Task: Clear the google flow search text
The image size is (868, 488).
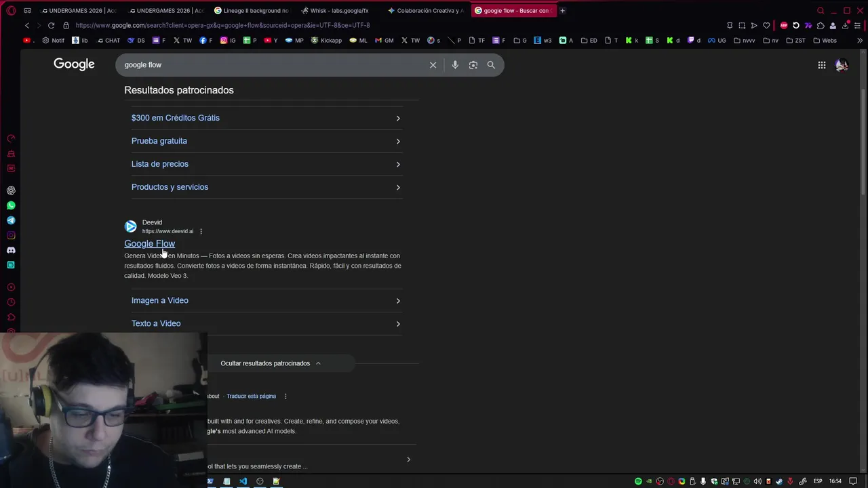Action: [x=433, y=65]
